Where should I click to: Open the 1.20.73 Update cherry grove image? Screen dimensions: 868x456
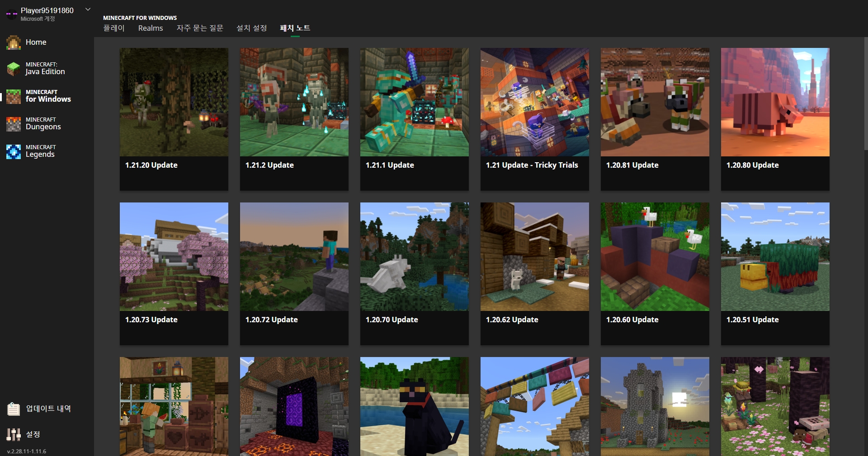(x=174, y=257)
